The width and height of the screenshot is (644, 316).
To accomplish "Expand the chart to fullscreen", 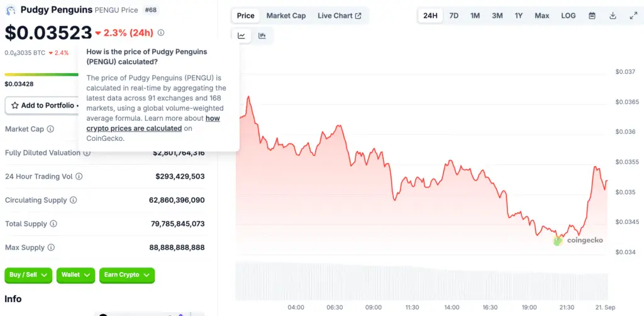I will click(x=633, y=16).
